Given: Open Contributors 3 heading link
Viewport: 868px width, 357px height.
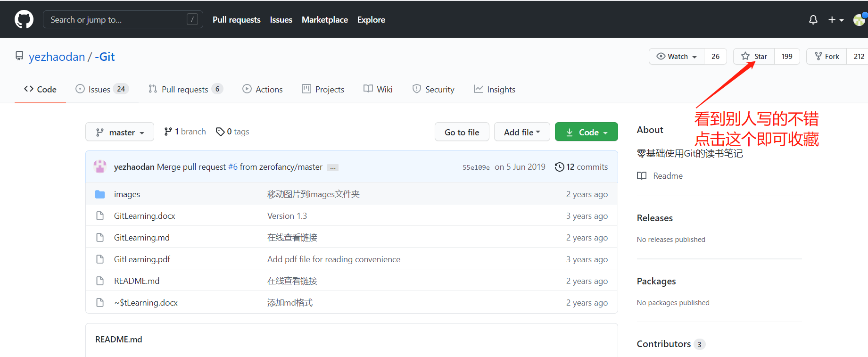Looking at the screenshot, I should click(671, 344).
